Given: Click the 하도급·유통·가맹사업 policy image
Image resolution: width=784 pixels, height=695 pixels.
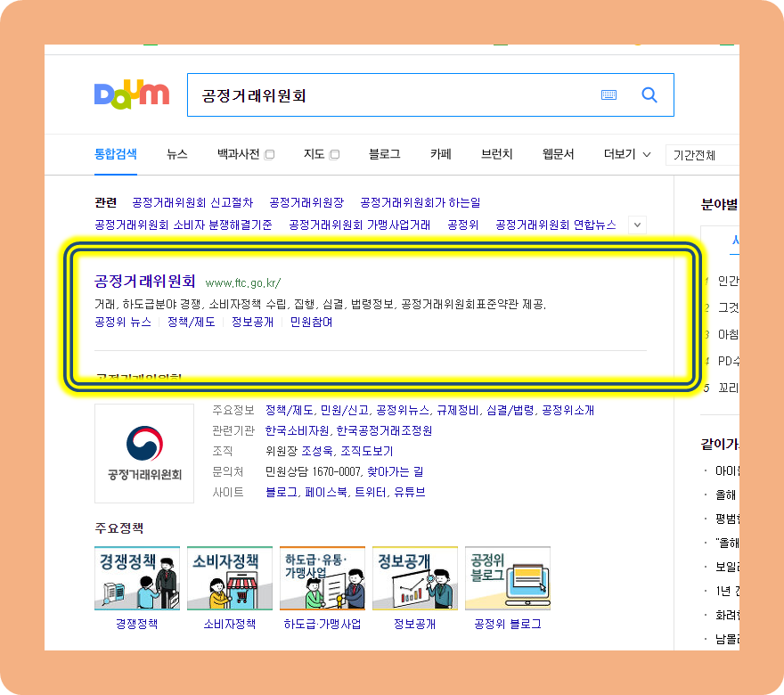Looking at the screenshot, I should point(323,578).
